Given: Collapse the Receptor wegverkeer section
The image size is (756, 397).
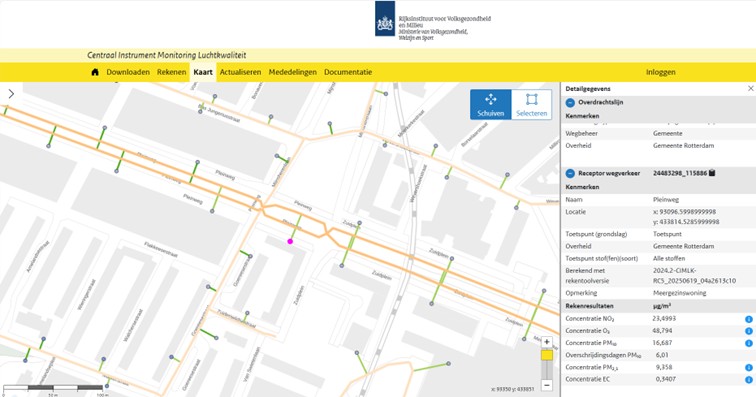Looking at the screenshot, I should pos(570,173).
